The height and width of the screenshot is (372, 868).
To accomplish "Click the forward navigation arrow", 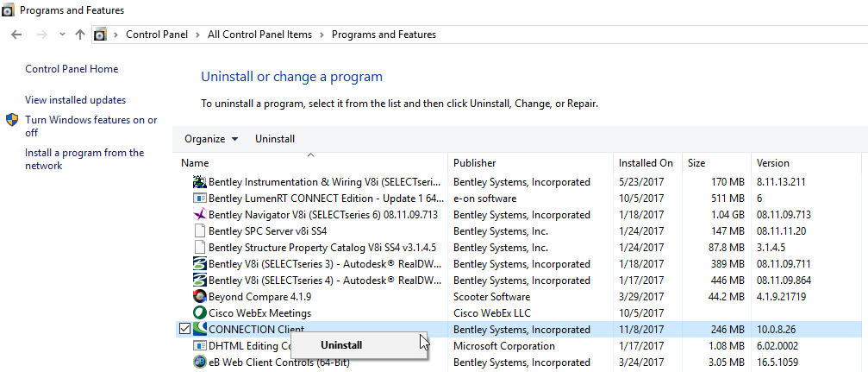I will click(42, 35).
